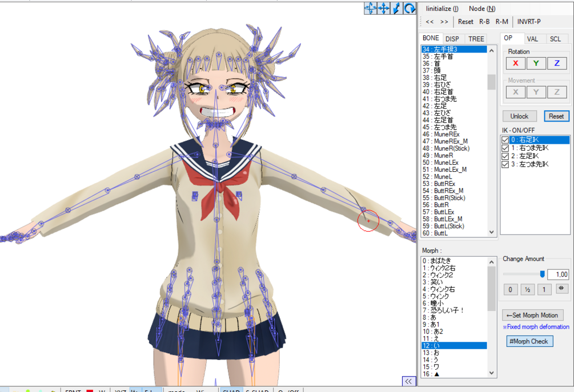Set morph amount with 1 button
Image resolution: width=574 pixels, height=392 pixels.
544,290
